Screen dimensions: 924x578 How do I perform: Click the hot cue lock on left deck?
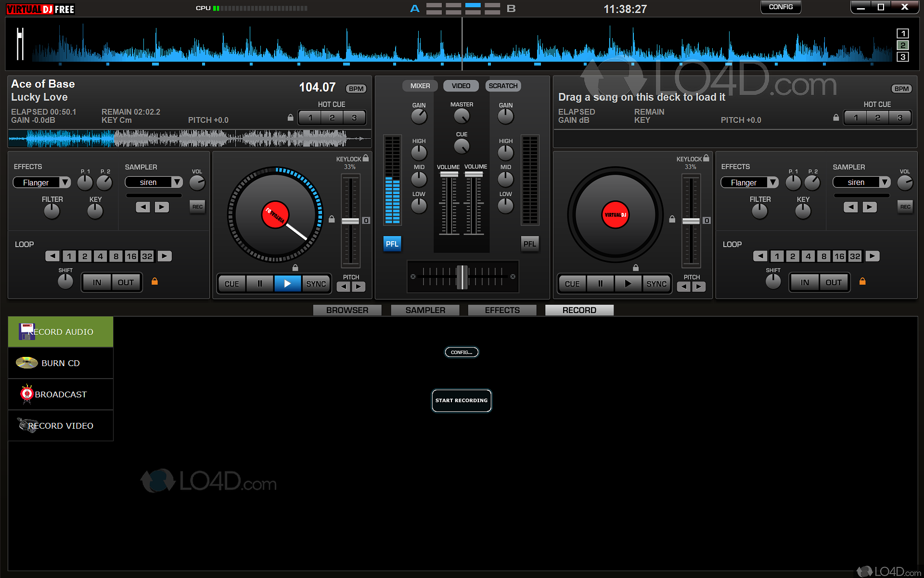[290, 118]
